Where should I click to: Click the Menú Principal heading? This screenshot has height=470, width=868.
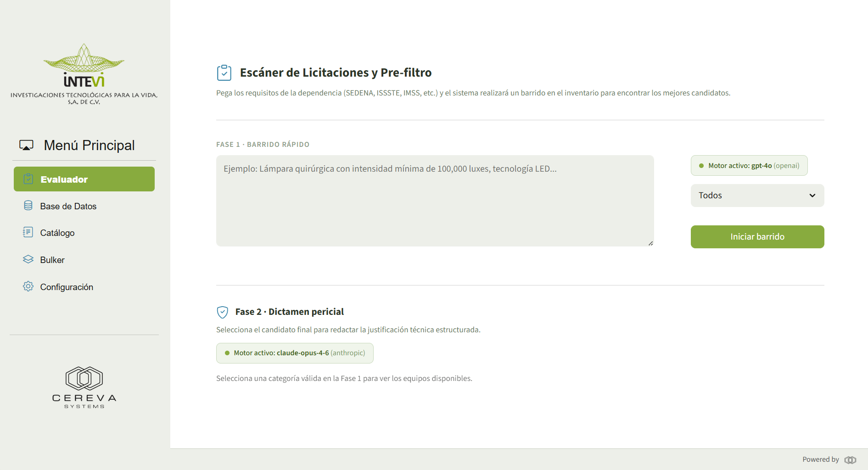pyautogui.click(x=89, y=145)
